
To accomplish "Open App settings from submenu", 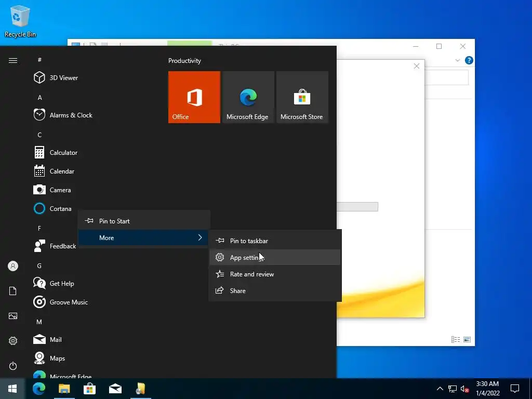I will 275,258.
